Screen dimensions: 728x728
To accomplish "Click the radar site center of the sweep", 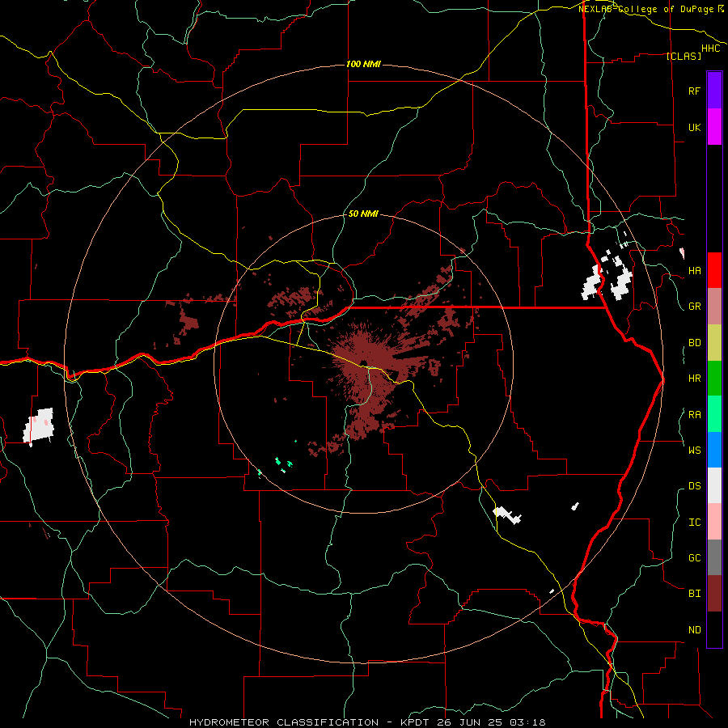I will pos(363,363).
